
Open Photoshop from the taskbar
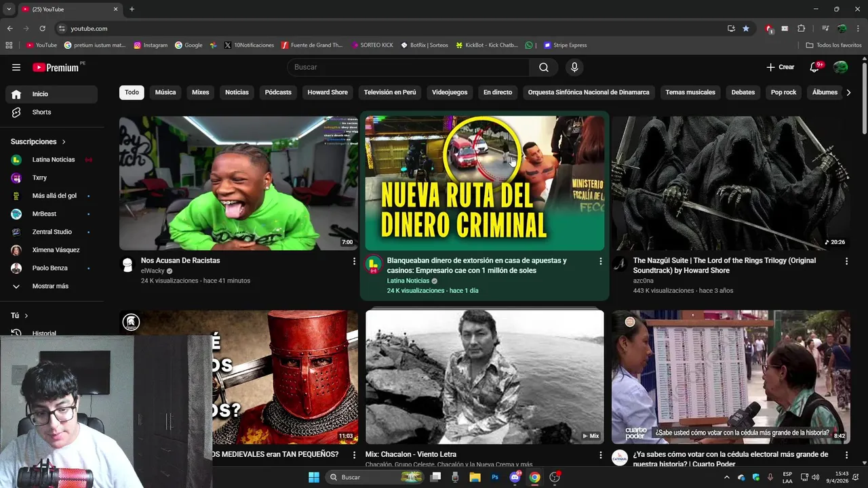(495, 477)
